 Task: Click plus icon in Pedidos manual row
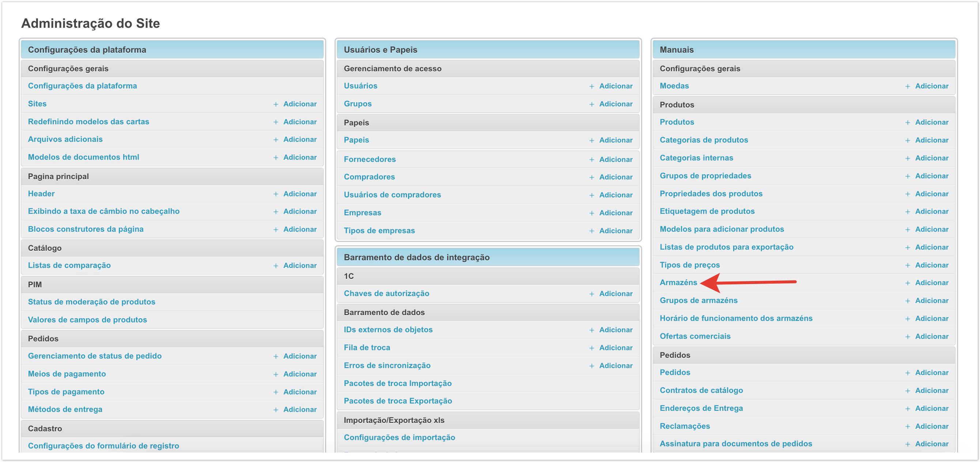[907, 373]
